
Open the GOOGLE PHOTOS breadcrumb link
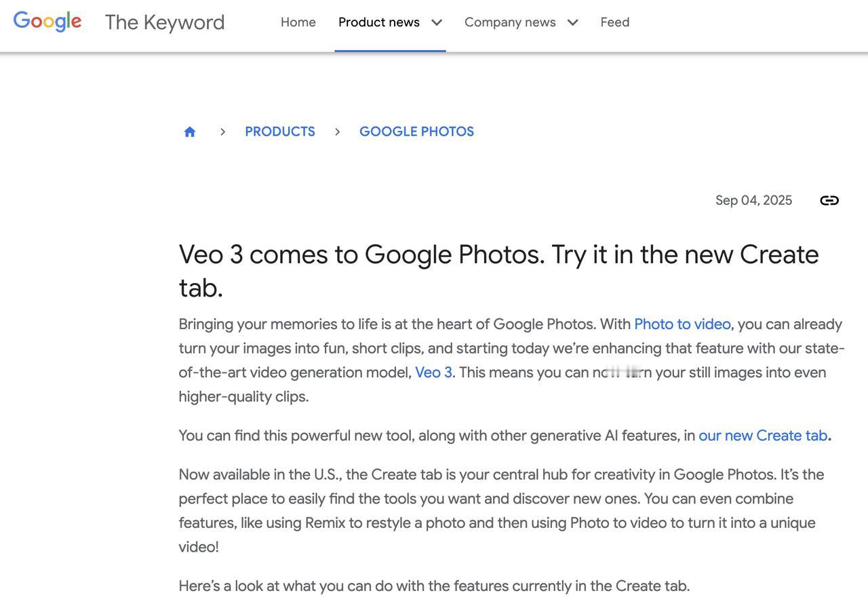point(416,132)
